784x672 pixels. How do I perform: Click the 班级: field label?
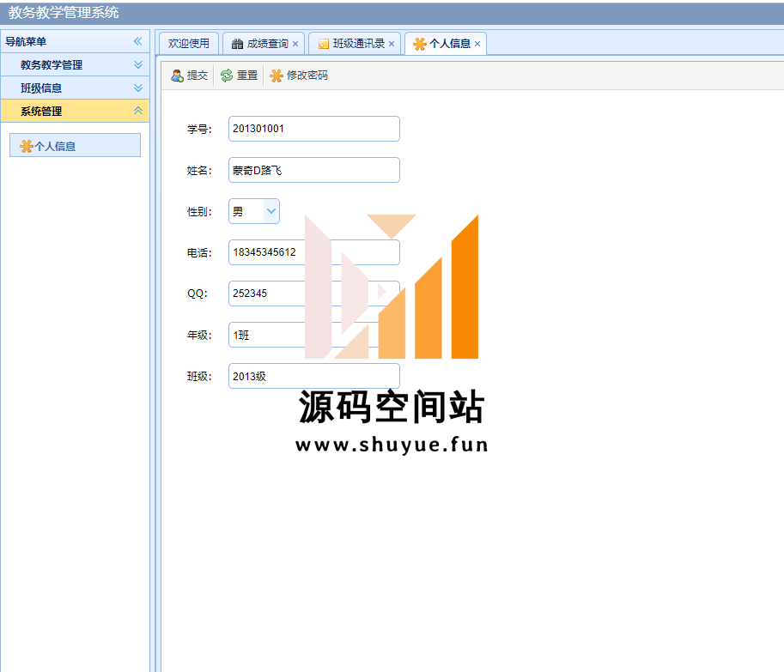199,376
